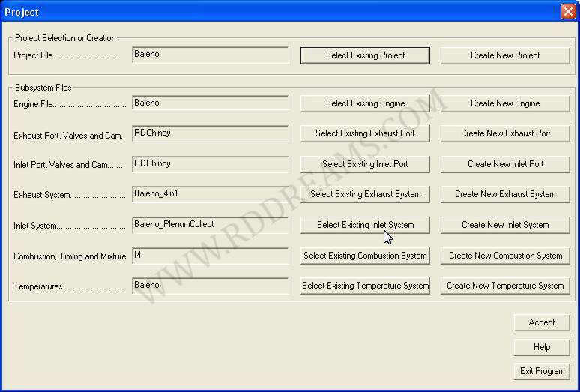Click Create New Combustion System
The height and width of the screenshot is (392, 580).
505,256
